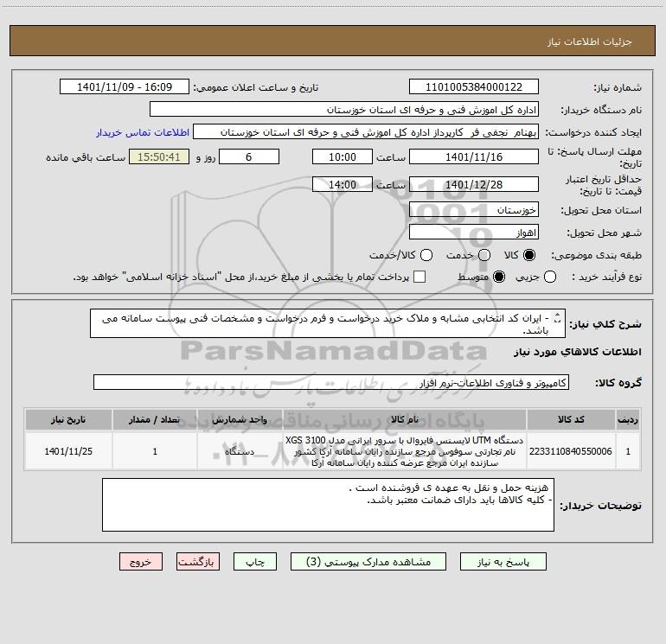666x644 pixels.
Task: Select the کالا radio button
Action: click(528, 255)
